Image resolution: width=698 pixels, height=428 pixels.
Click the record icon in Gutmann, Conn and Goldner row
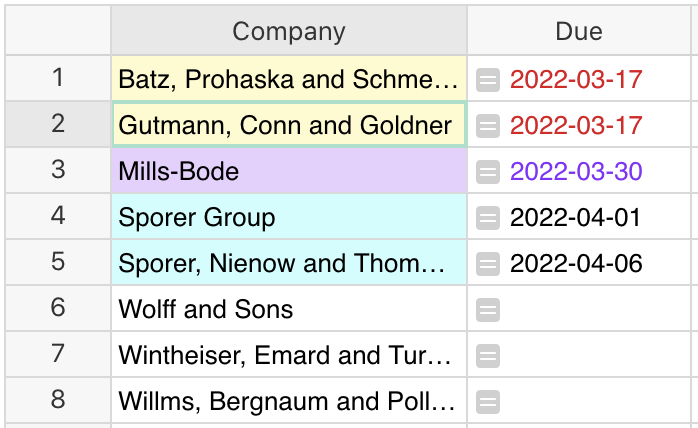[x=488, y=125]
